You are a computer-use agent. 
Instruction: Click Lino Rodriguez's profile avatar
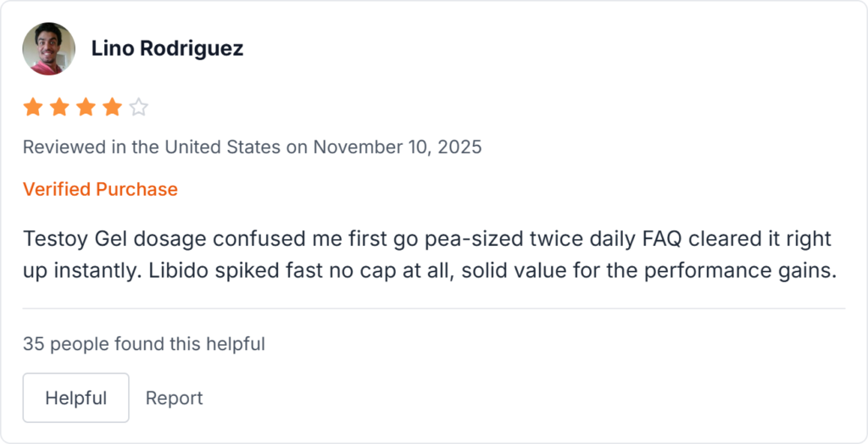[x=48, y=48]
